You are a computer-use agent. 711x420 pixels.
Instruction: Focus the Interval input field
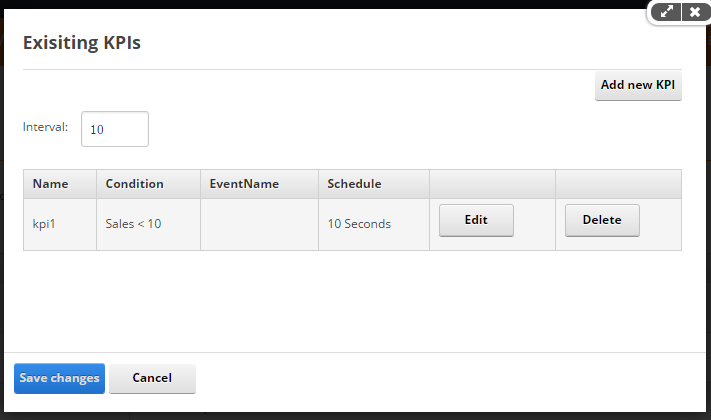click(x=115, y=129)
